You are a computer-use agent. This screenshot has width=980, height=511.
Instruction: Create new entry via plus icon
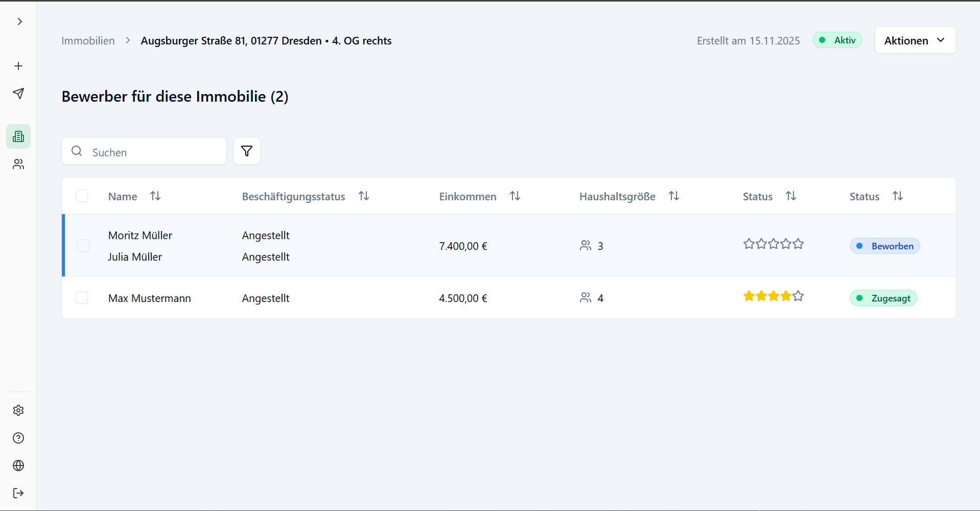[18, 65]
